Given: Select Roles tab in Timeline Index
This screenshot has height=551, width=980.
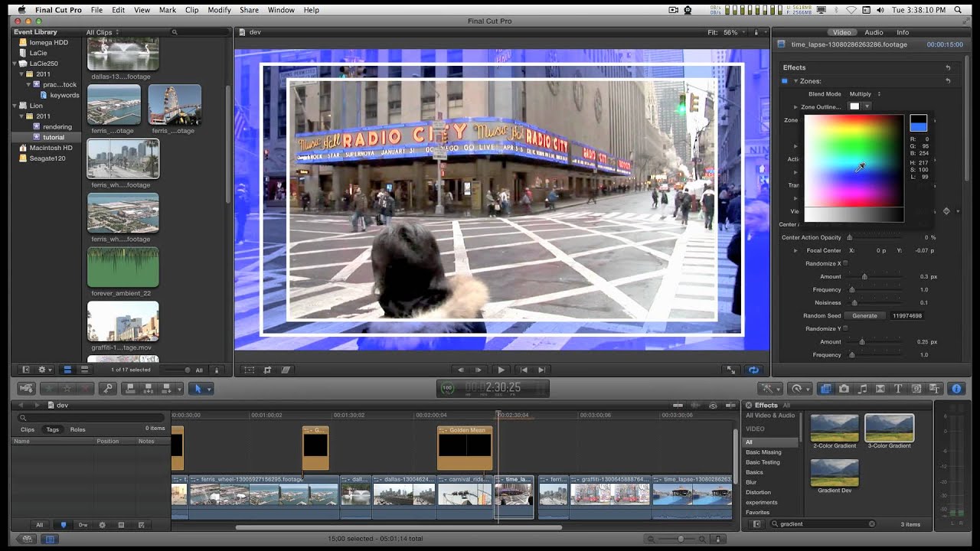Looking at the screenshot, I should 77,429.
